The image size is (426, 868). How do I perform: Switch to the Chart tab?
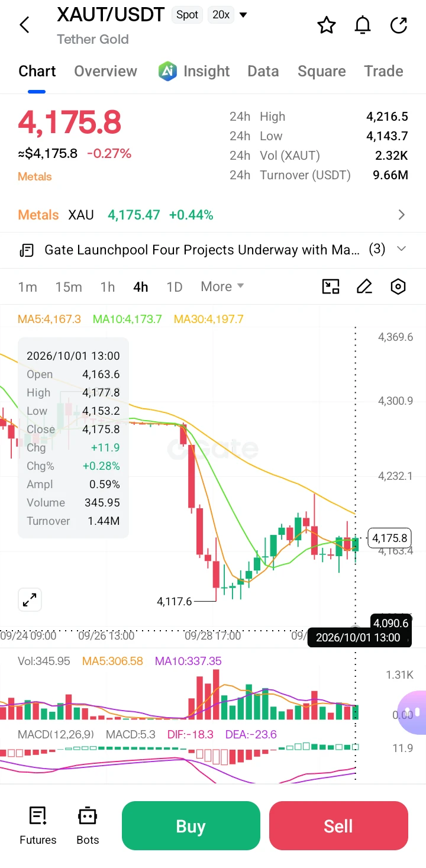tap(37, 71)
